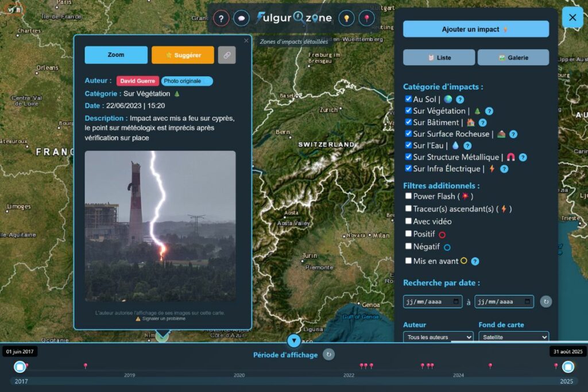Viewport: 588px width, 392px height.
Task: Open the Tous les auteurs dropdown
Action: tap(438, 337)
